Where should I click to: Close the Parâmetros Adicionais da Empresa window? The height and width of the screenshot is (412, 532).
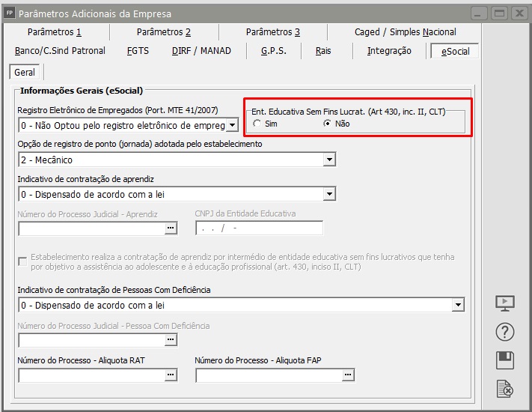point(519,13)
